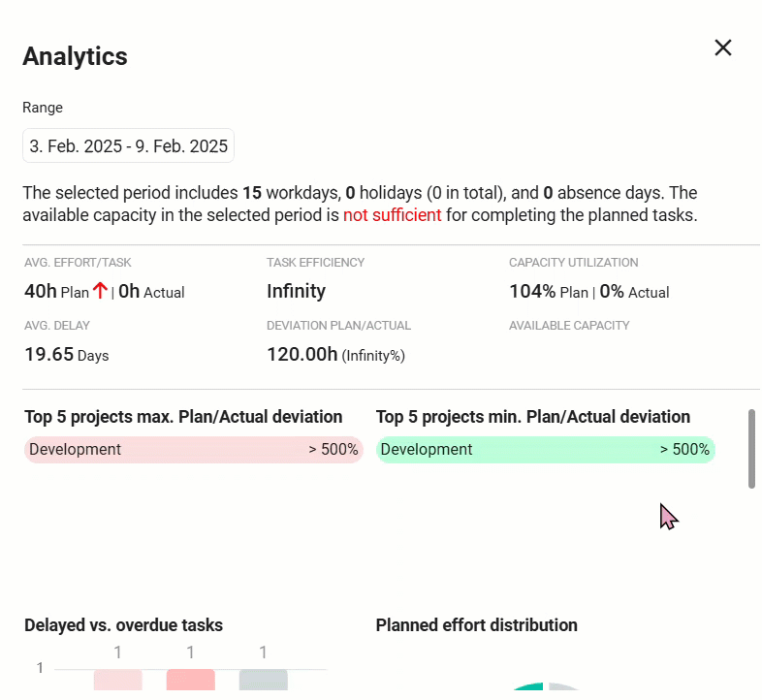Image resolution: width=762 pixels, height=700 pixels.
Task: Click the 'Top 5 projects max' heading
Action: 183,417
